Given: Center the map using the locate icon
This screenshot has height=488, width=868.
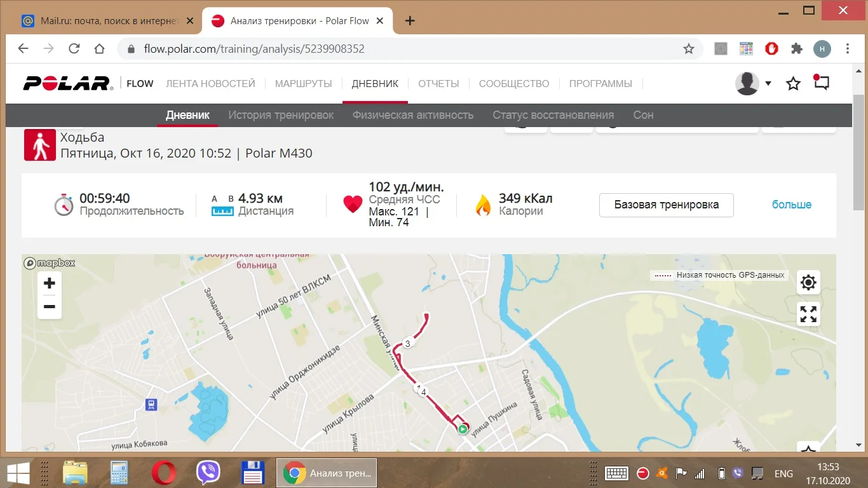Looking at the screenshot, I should tap(808, 282).
